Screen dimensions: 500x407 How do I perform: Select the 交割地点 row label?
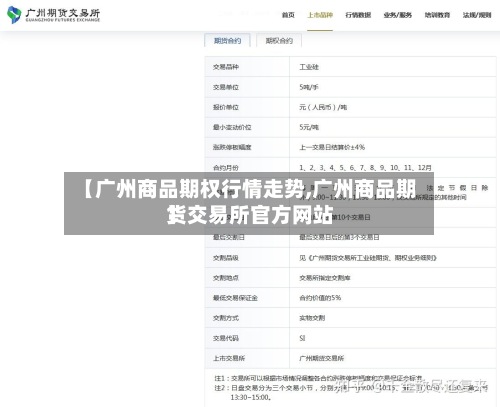click(226, 278)
